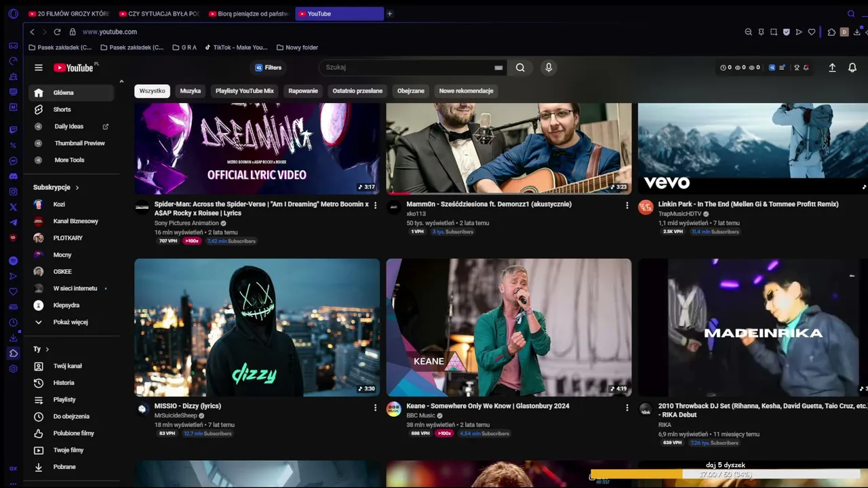The width and height of the screenshot is (868, 488).
Task: Open Twitch in the Opera sidebar
Action: point(13,129)
